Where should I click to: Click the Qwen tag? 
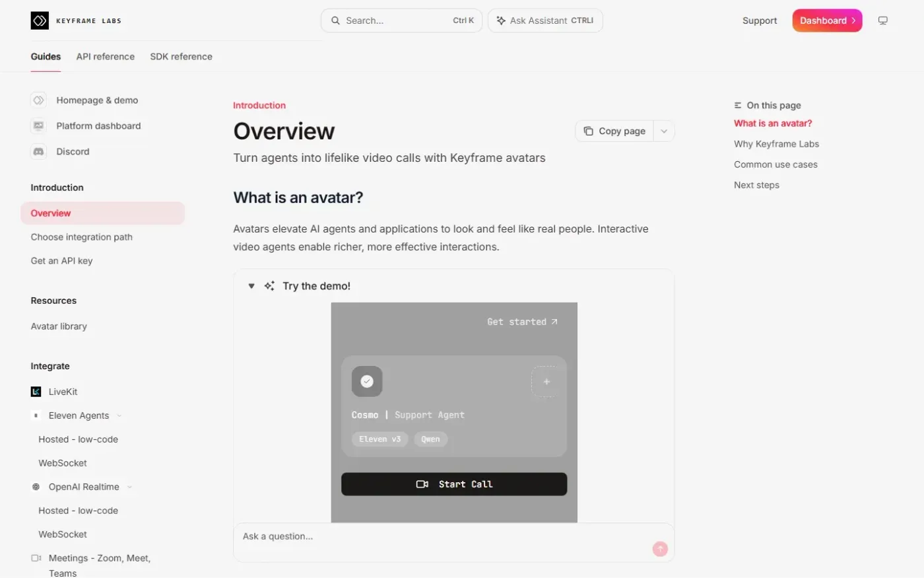click(430, 439)
